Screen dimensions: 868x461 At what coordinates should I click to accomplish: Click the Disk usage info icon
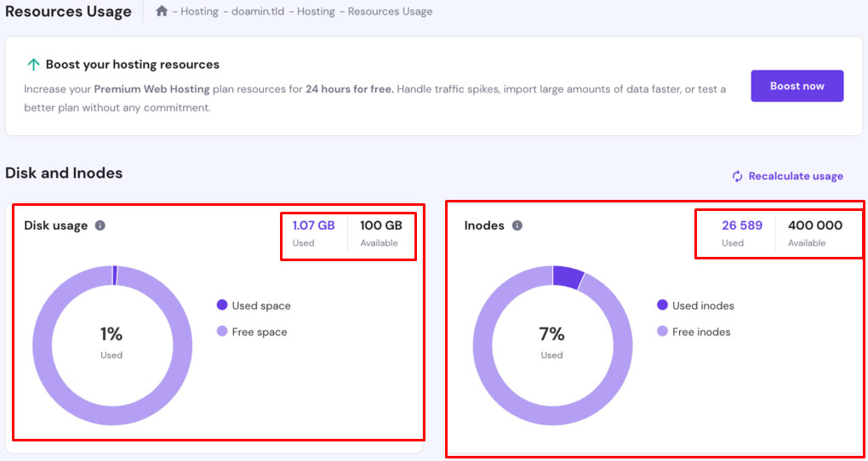tap(100, 225)
